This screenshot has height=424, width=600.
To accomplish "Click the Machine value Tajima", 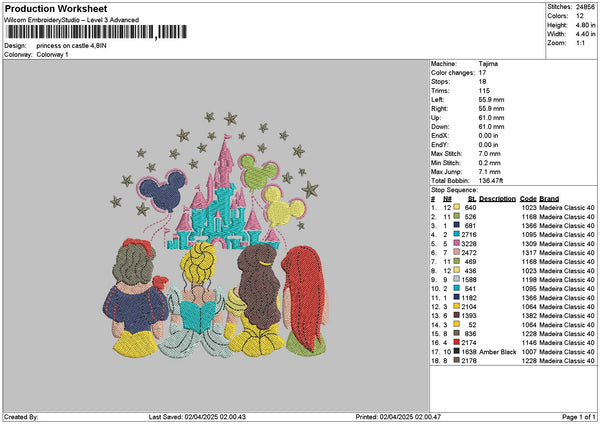I will click(488, 64).
